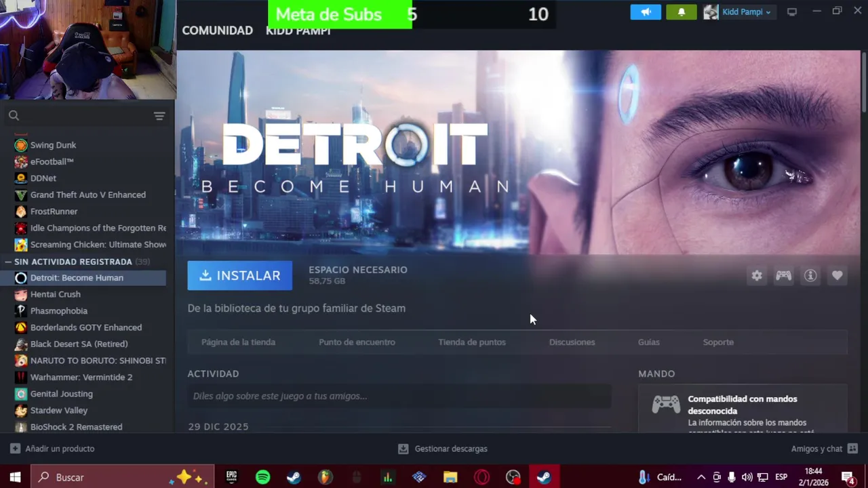
Task: Click the Detroit Become Human banner image
Action: coord(519,152)
